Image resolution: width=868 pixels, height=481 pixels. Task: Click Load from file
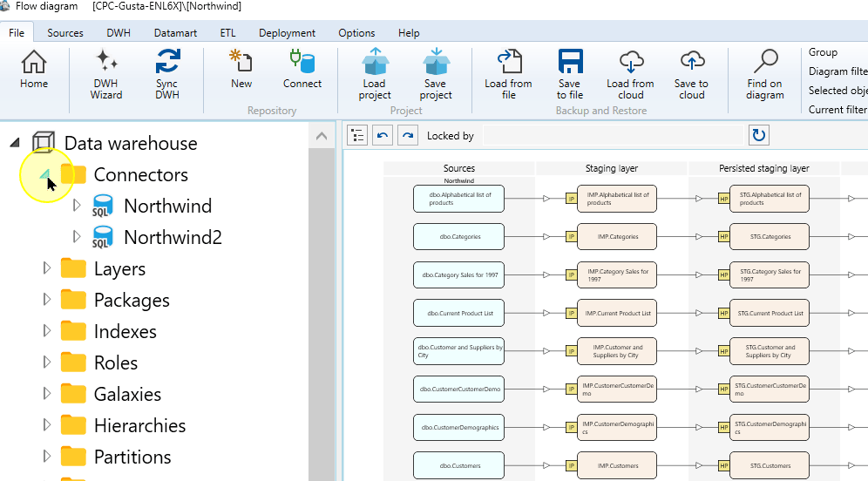click(x=509, y=74)
